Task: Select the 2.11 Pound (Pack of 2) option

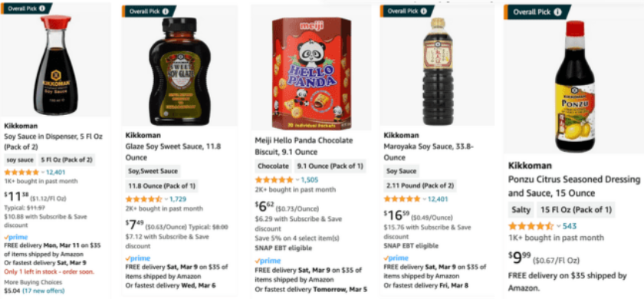Action: coord(420,186)
